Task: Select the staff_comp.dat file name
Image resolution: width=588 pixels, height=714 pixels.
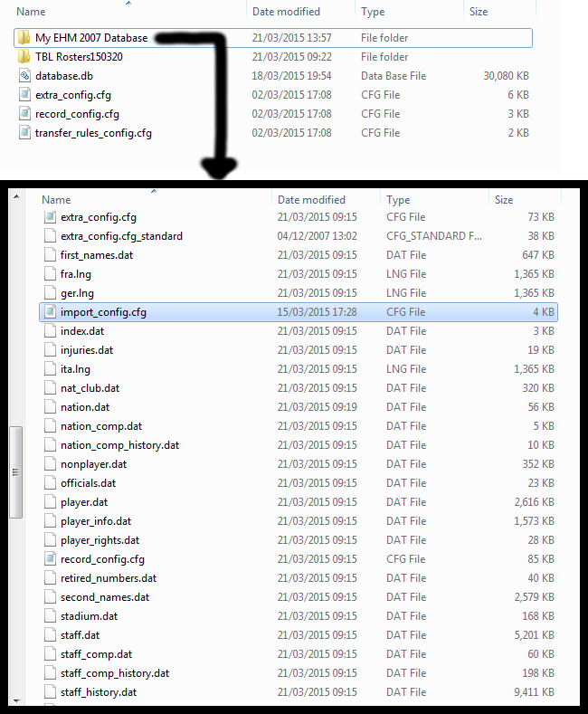Action: [x=97, y=654]
